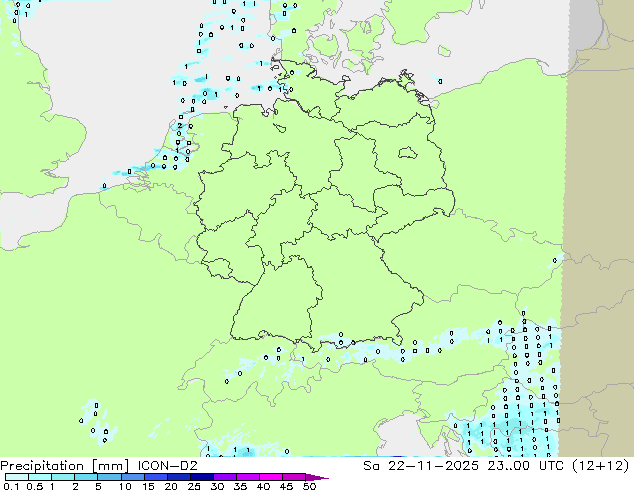Image resolution: width=634 pixels, height=490 pixels.
Task: Select the legend swatch between 10 and 15
Action: tap(132, 477)
